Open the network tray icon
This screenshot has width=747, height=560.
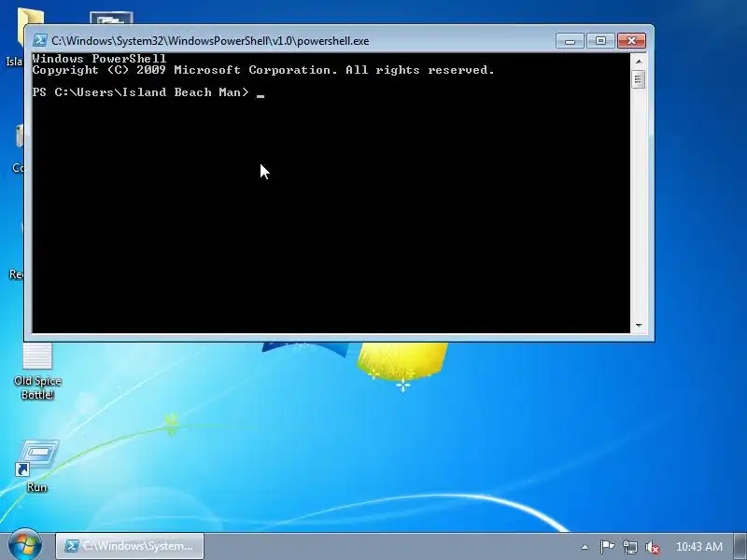pos(629,547)
